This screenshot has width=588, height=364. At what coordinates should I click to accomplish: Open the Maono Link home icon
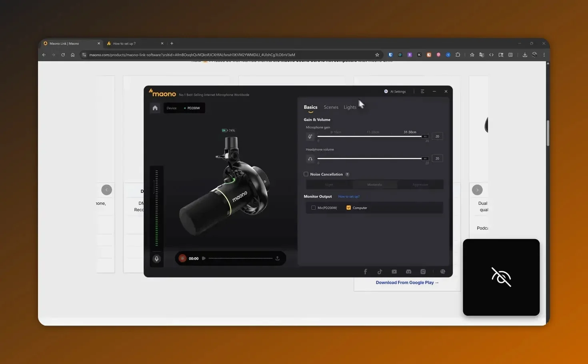click(x=155, y=108)
